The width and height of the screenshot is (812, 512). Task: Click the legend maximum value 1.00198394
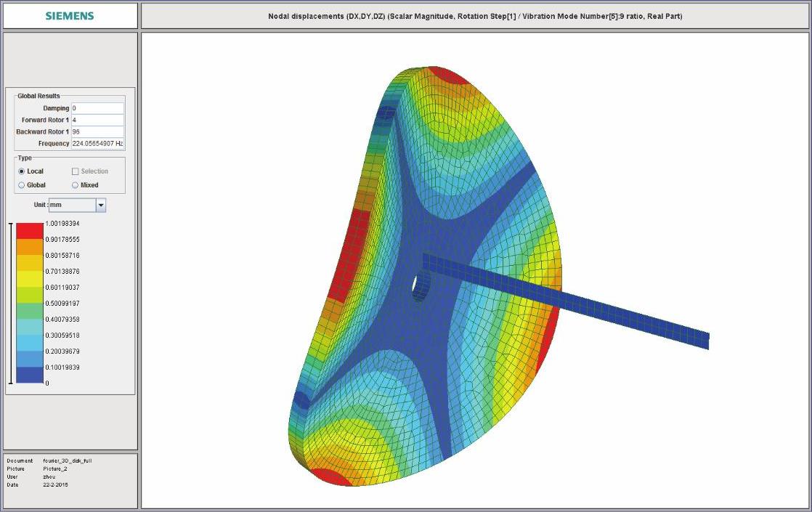click(x=62, y=224)
